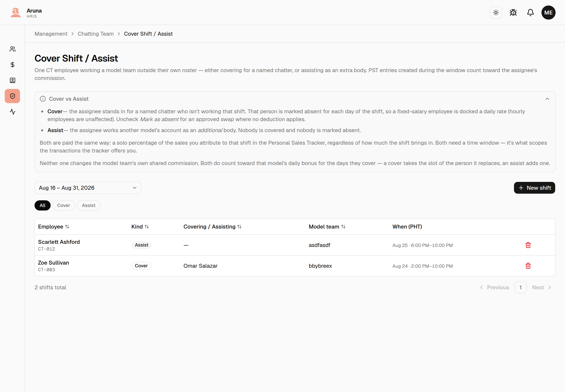Delete Scarlett Ashford's shift with trash icon

[528, 245]
